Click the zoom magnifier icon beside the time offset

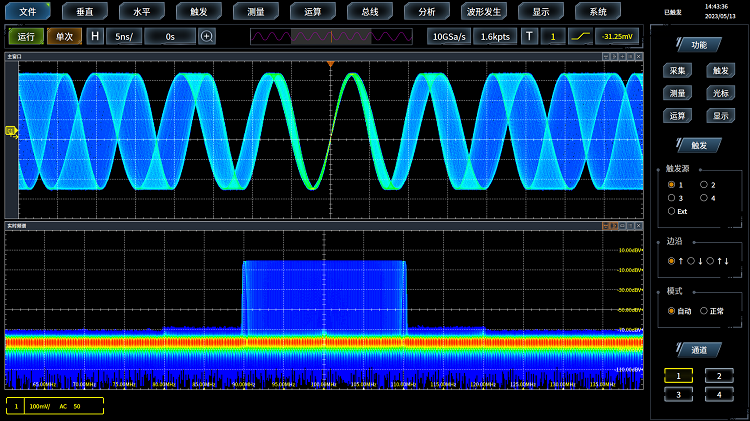(x=207, y=36)
